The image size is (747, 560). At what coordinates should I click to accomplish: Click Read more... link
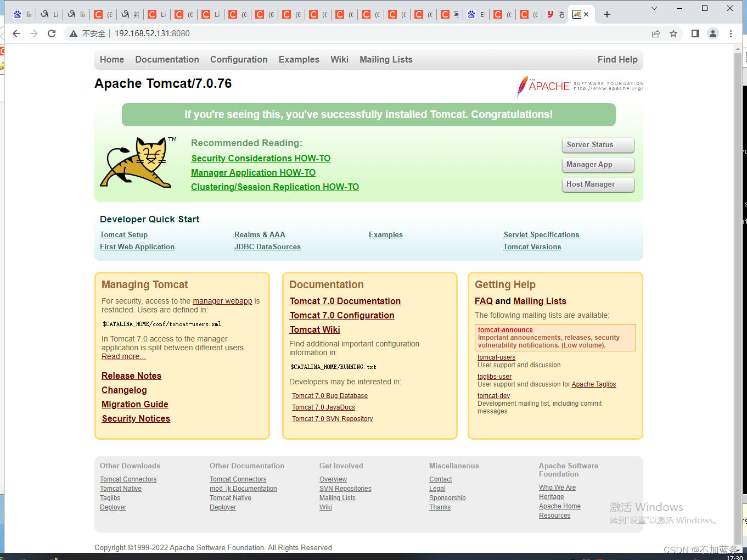click(123, 356)
